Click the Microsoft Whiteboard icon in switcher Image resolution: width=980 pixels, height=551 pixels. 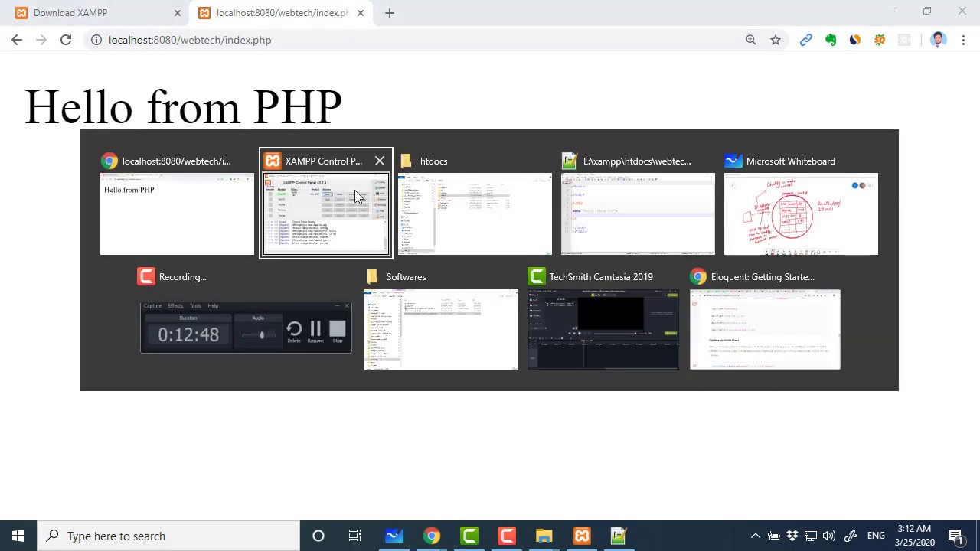click(x=733, y=161)
